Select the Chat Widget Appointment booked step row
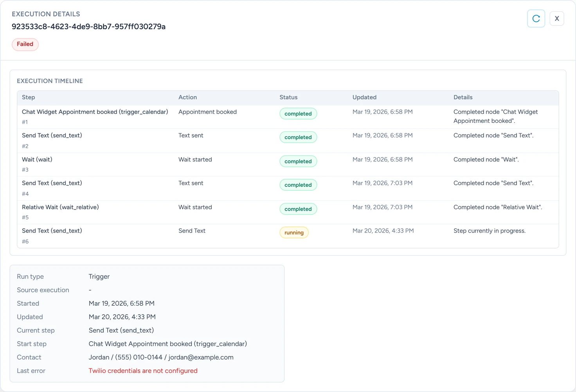Screen dimensions: 576x392 pos(288,117)
